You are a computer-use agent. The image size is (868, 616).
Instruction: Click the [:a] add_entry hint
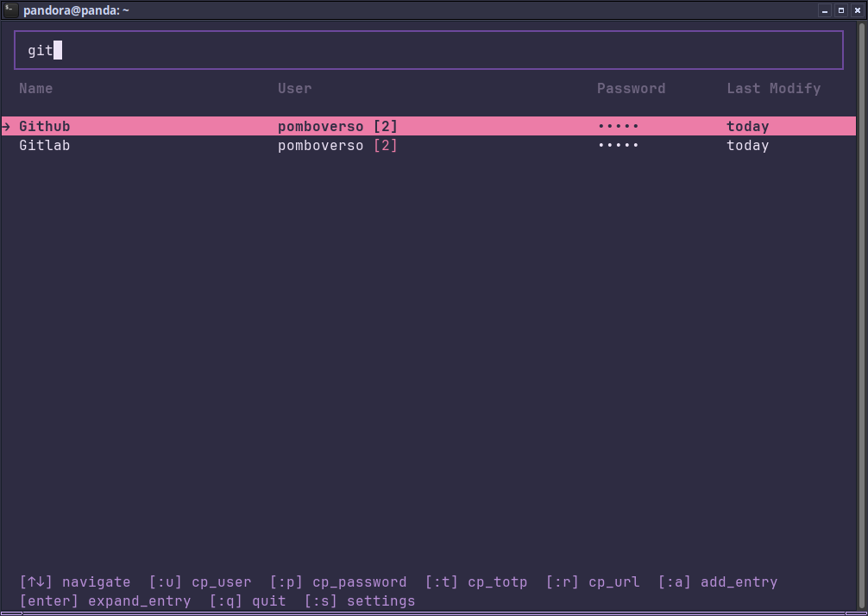coord(718,582)
